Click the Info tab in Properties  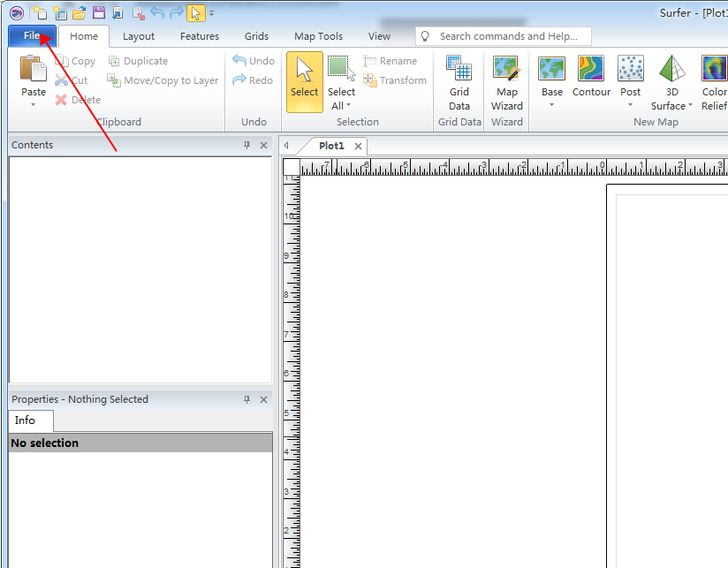click(x=25, y=420)
